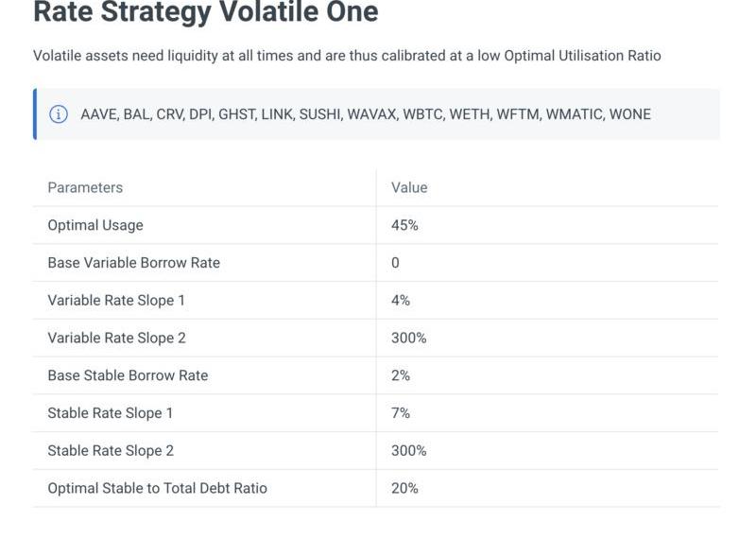This screenshot has width=756, height=539.
Task: Click the 45% Optimal Usage value
Action: pos(404,225)
